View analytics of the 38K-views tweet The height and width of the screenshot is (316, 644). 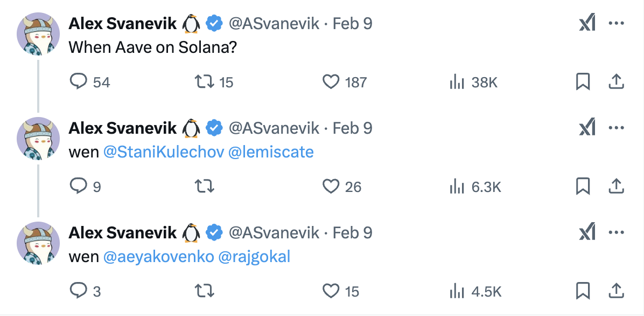tap(457, 82)
